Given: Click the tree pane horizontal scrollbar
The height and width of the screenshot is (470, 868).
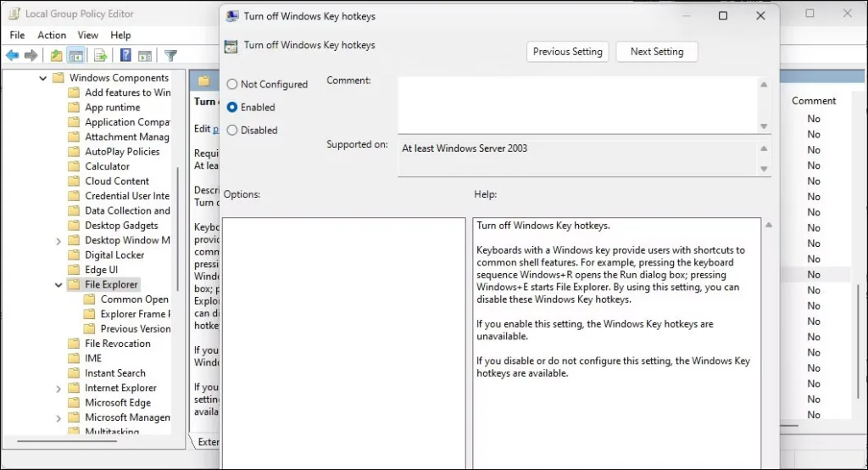Looking at the screenshot, I should (x=67, y=441).
